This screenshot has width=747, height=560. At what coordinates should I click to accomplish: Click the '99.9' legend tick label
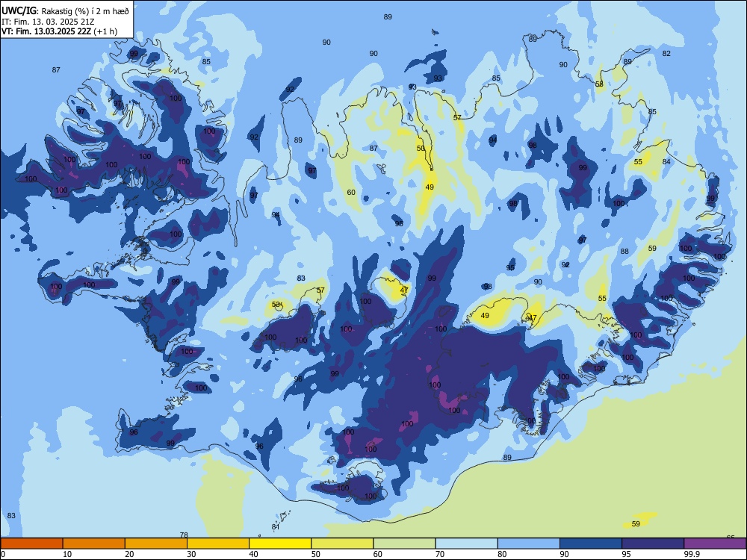[691, 554]
